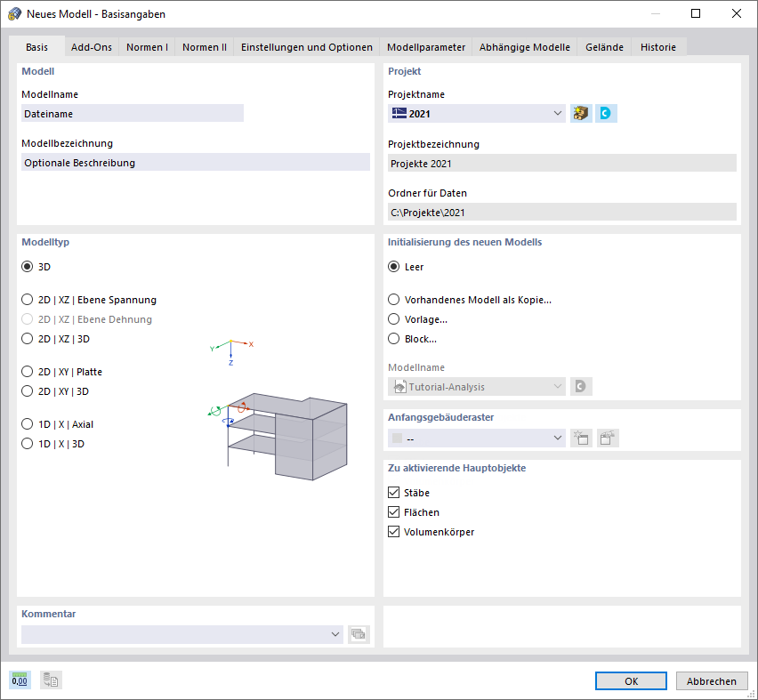The image size is (758, 700).
Task: Cancel the dialog with Abbrechen
Action: tap(712, 680)
